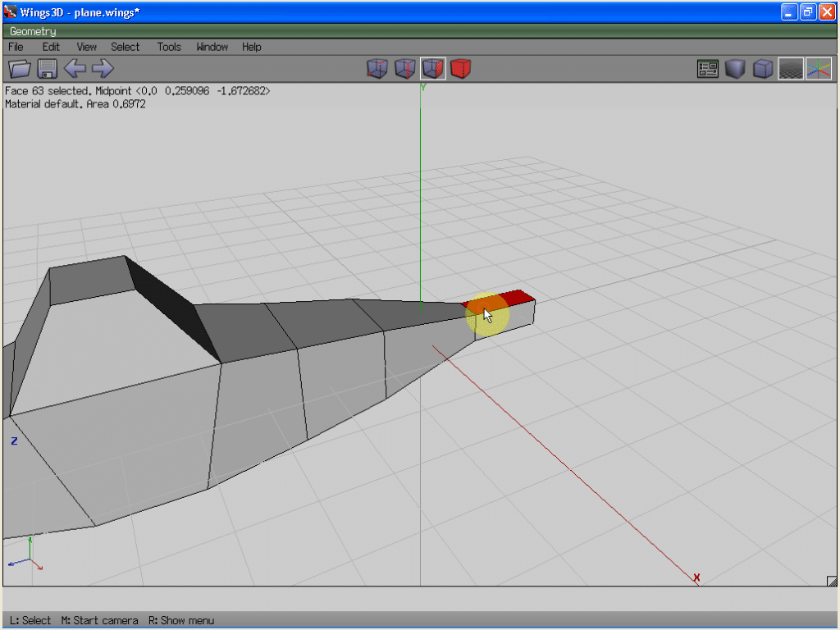Activate face selection mode cube

(x=432, y=69)
